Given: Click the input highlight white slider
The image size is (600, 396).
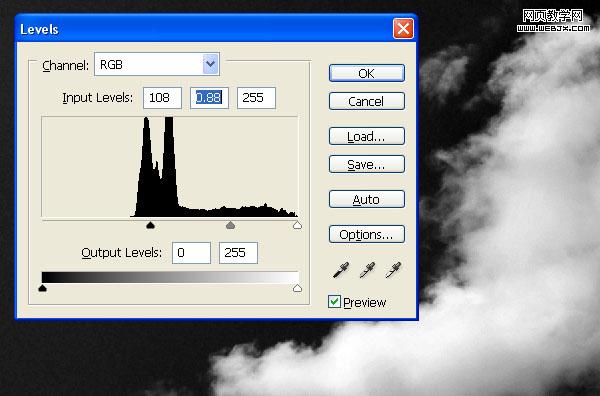Looking at the screenshot, I should tap(297, 225).
